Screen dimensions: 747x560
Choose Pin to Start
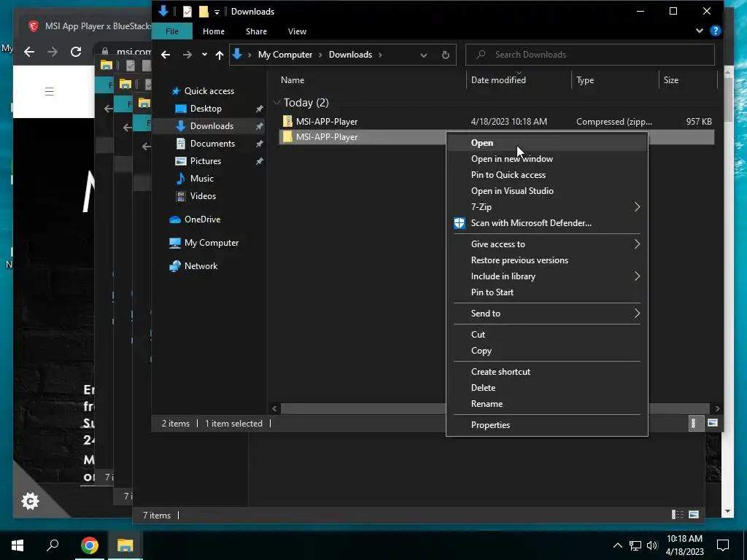[547, 292]
